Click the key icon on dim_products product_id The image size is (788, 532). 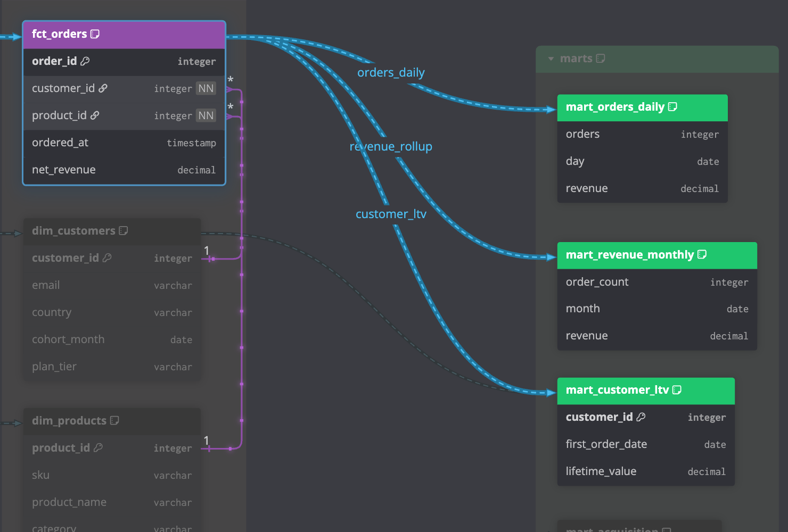(98, 448)
